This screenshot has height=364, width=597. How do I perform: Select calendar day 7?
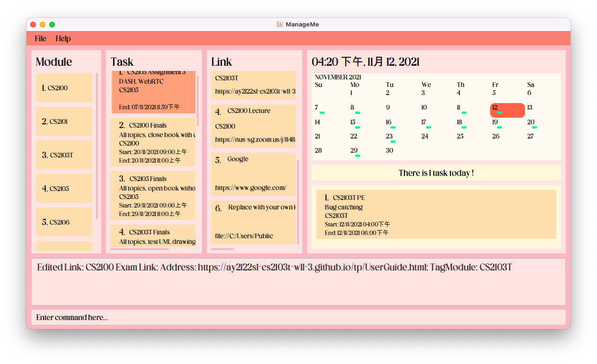(316, 108)
